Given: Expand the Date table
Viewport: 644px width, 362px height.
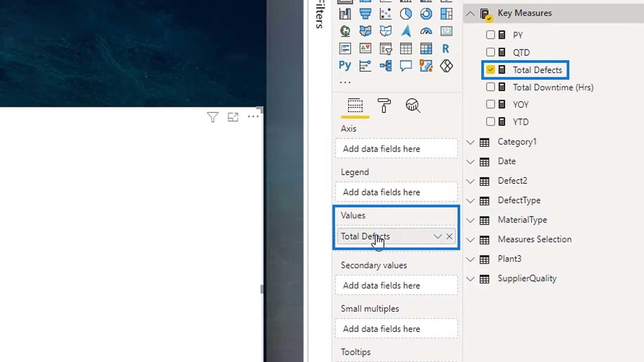Looking at the screenshot, I should click(470, 162).
